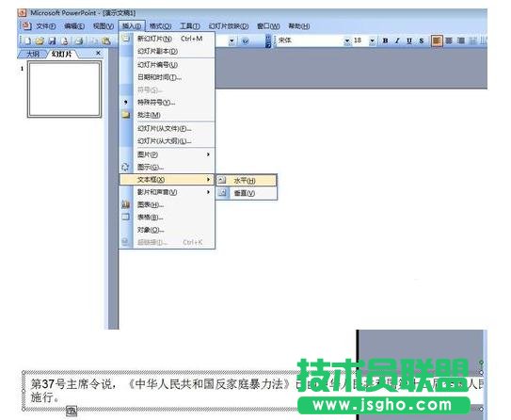Screen dimensions: 511x420
Task: Select 水平(H) text box option
Action: point(246,180)
